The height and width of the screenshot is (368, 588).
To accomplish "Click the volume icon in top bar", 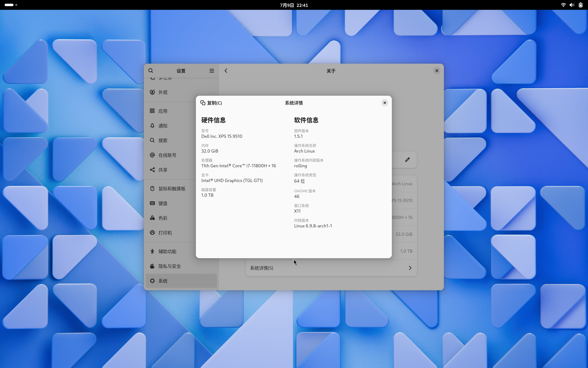I will pos(572,5).
